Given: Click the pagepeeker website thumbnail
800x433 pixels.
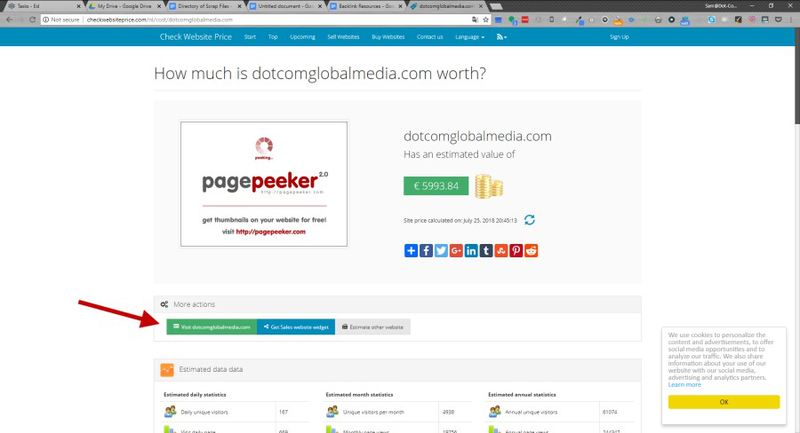Looking at the screenshot, I should (263, 184).
